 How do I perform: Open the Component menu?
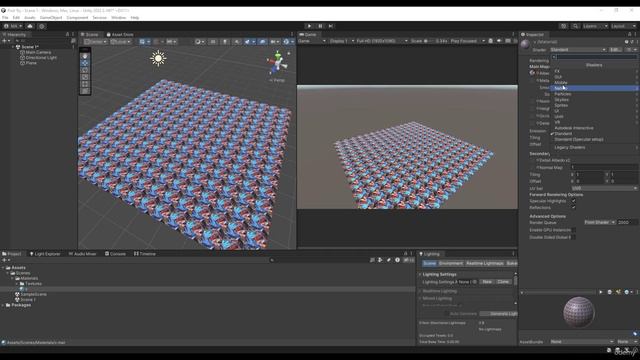coord(77,18)
